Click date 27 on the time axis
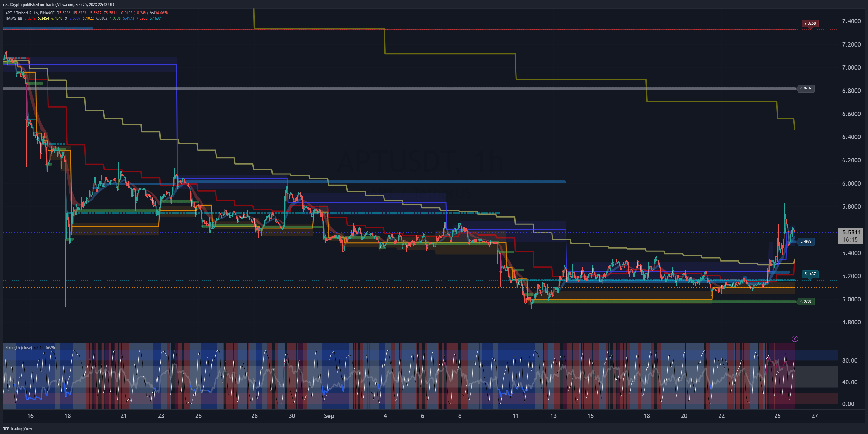This screenshot has height=434, width=868. (815, 416)
